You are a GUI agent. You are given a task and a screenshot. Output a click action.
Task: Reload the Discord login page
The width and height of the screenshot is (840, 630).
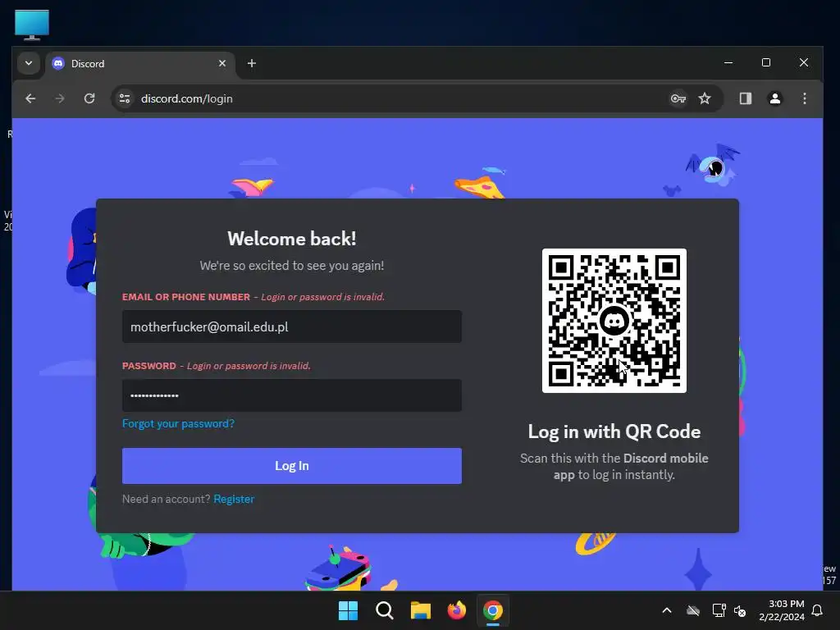(89, 98)
